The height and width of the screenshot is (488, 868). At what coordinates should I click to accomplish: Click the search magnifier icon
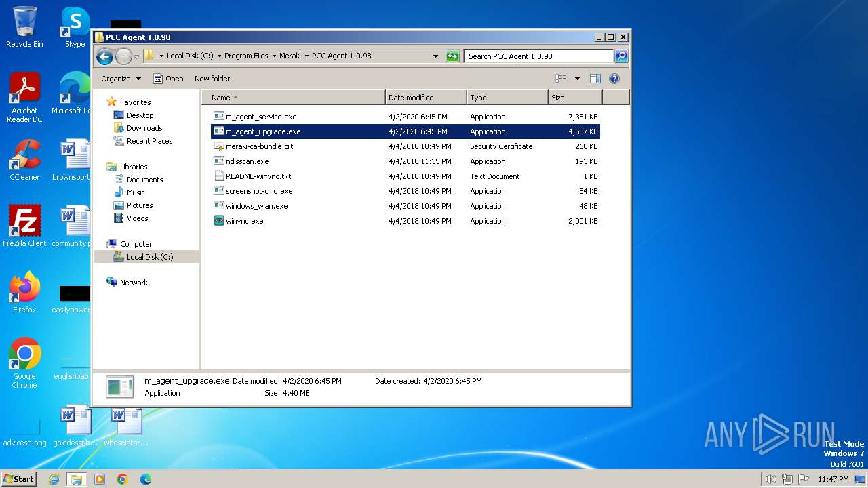click(621, 56)
